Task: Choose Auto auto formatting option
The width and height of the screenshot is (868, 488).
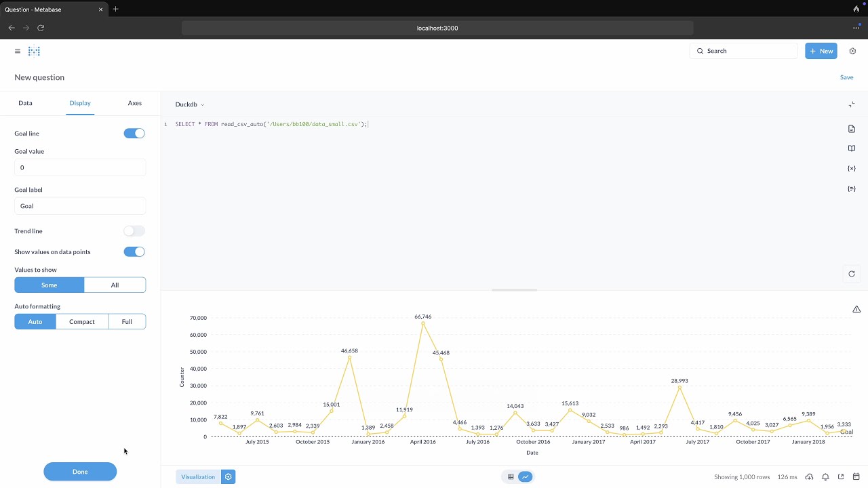Action: click(x=35, y=322)
